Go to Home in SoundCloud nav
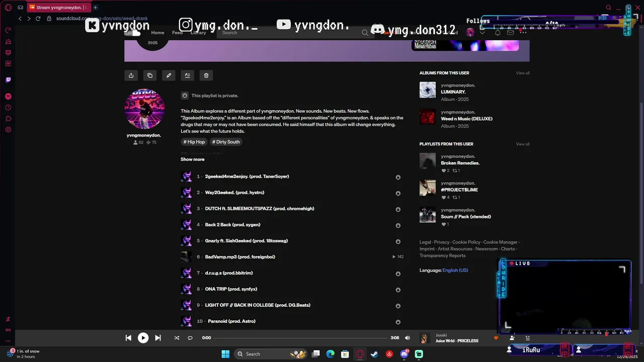The width and height of the screenshot is (644, 362). pos(157,33)
